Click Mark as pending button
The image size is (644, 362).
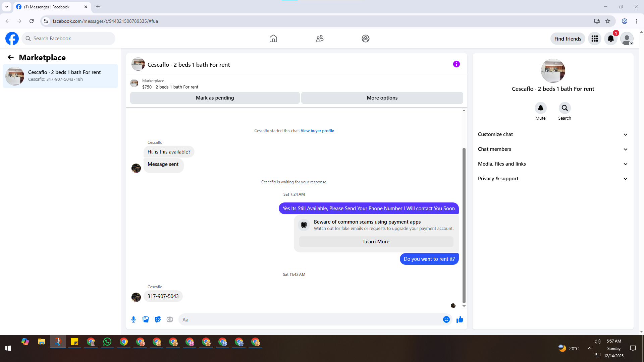point(215,98)
